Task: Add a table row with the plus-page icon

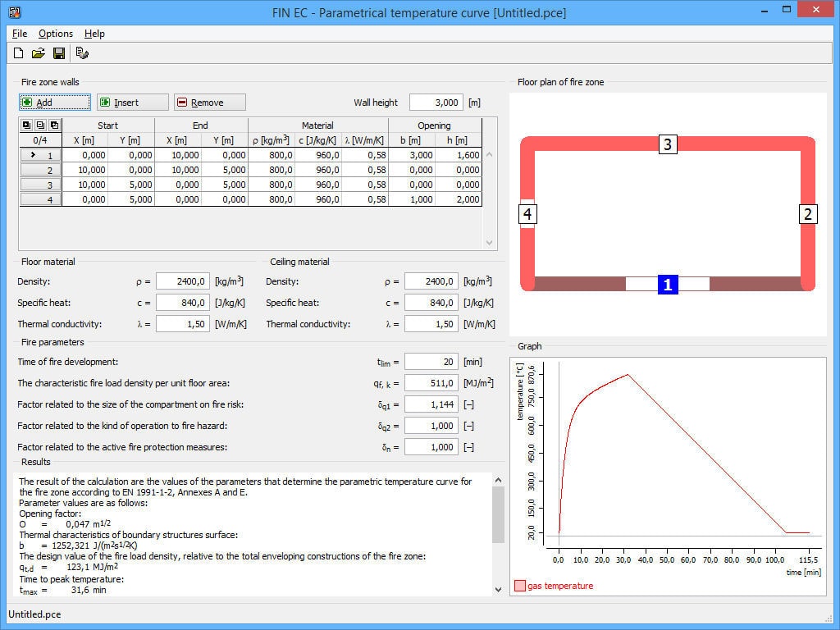Action: pos(26,125)
